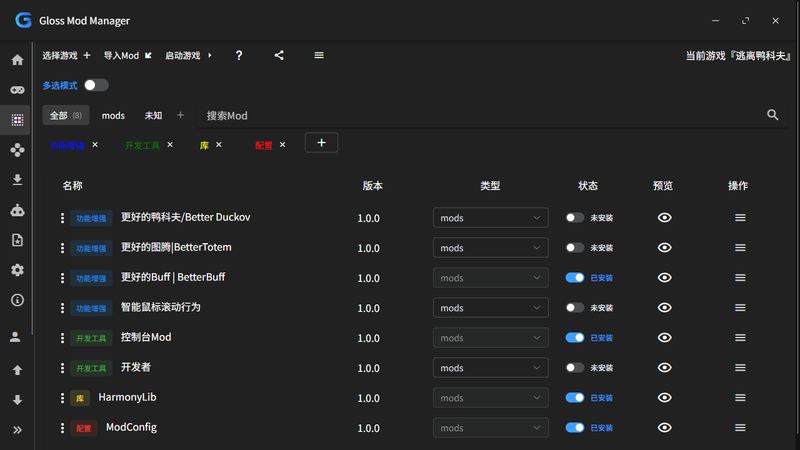The image size is (800, 450).
Task: Click the search magnifier icon
Action: pyautogui.click(x=773, y=115)
